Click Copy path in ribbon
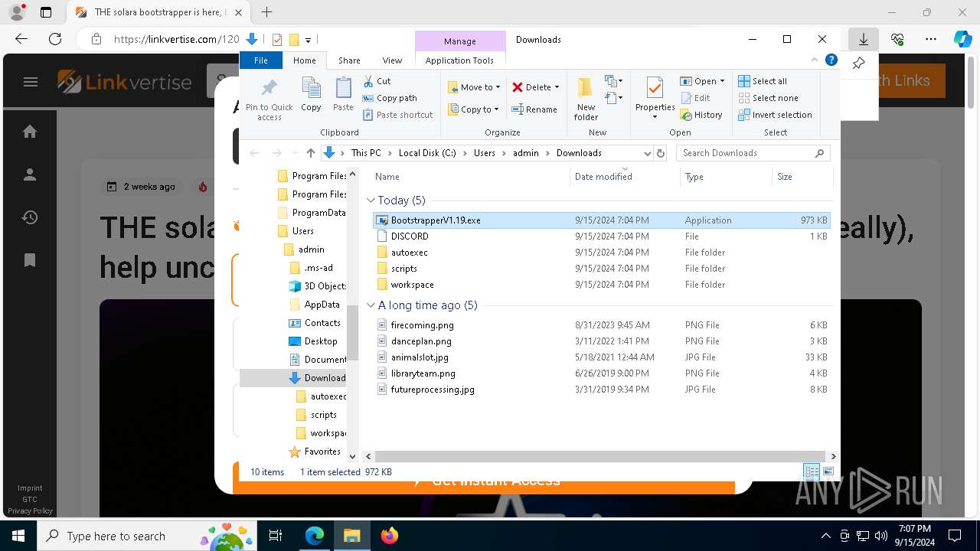The width and height of the screenshot is (980, 551). pyautogui.click(x=390, y=98)
